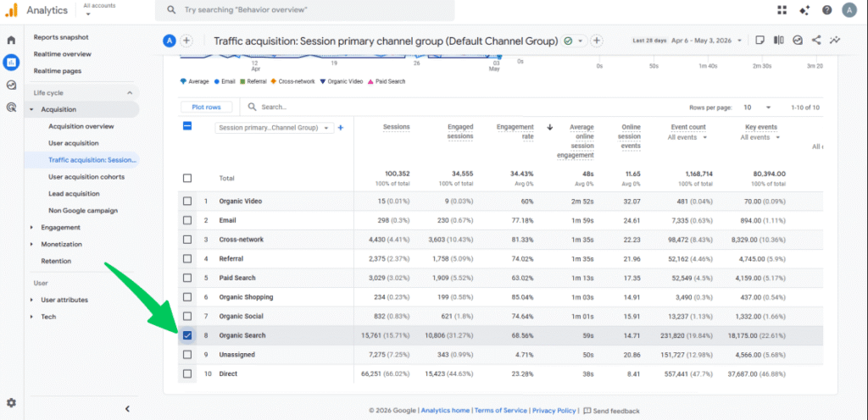Open Reports snapshot
The width and height of the screenshot is (868, 420).
point(61,37)
